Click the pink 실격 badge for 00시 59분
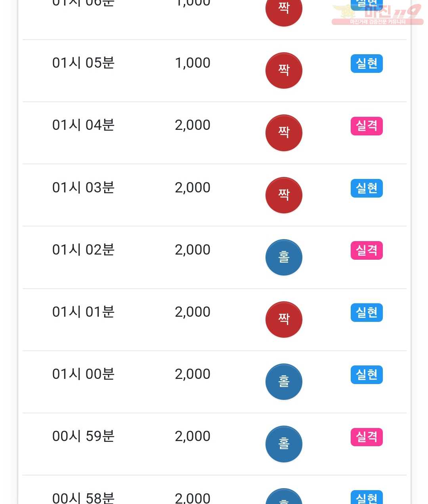Image resolution: width=428 pixels, height=504 pixels. [x=367, y=437]
